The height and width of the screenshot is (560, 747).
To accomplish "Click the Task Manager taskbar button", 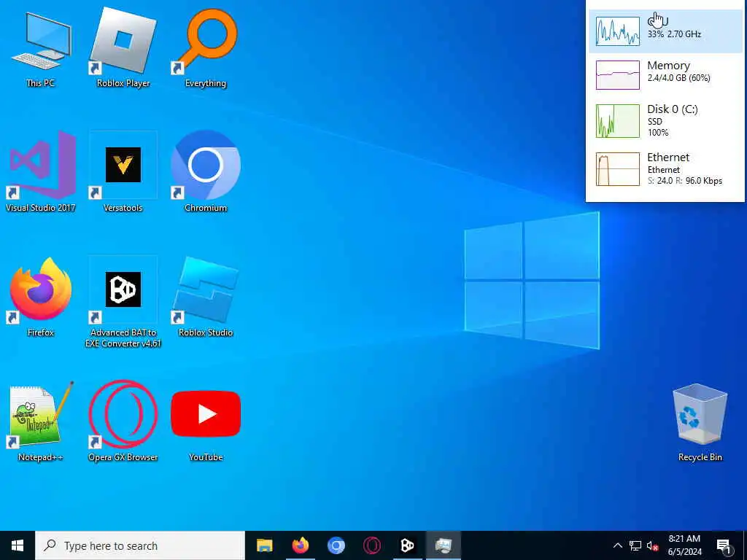I will point(443,545).
